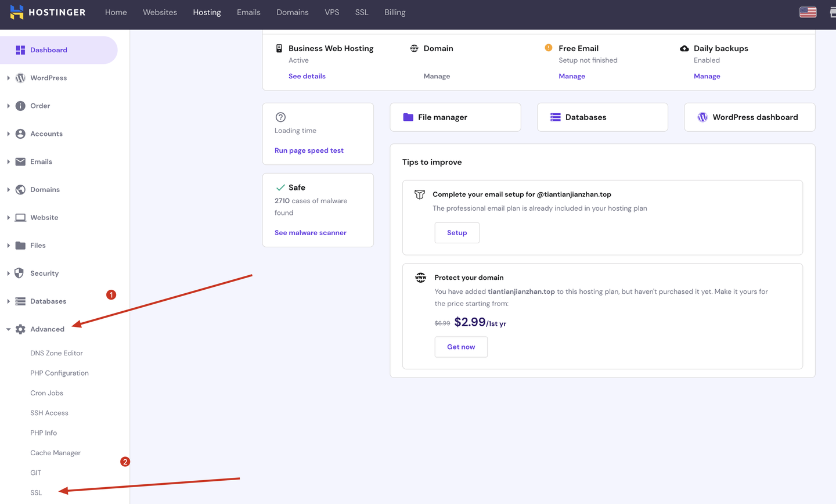This screenshot has width=836, height=504.
Task: Expand the Emails sidebar section
Action: (x=8, y=161)
